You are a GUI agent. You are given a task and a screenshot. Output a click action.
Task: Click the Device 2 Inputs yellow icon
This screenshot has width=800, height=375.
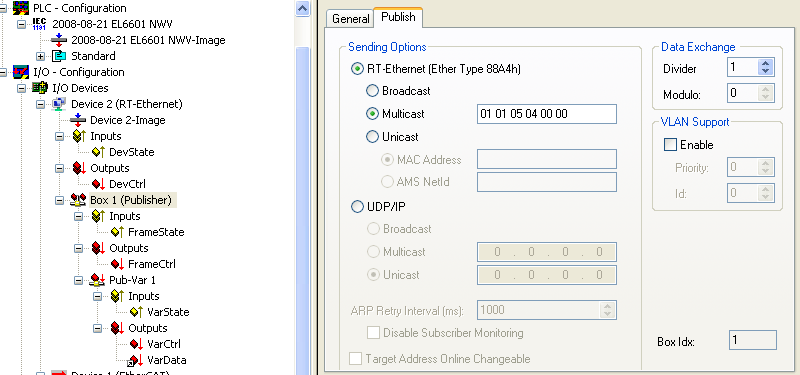pyautogui.click(x=78, y=136)
